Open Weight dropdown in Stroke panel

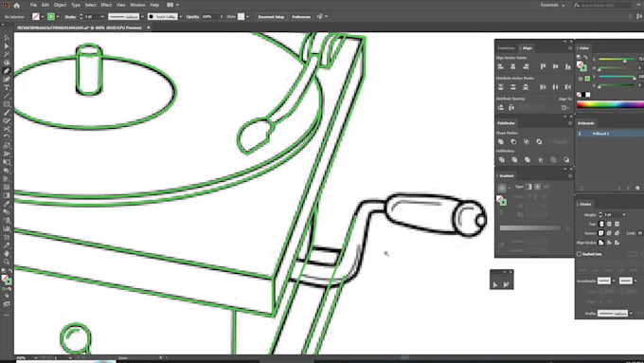(x=624, y=214)
